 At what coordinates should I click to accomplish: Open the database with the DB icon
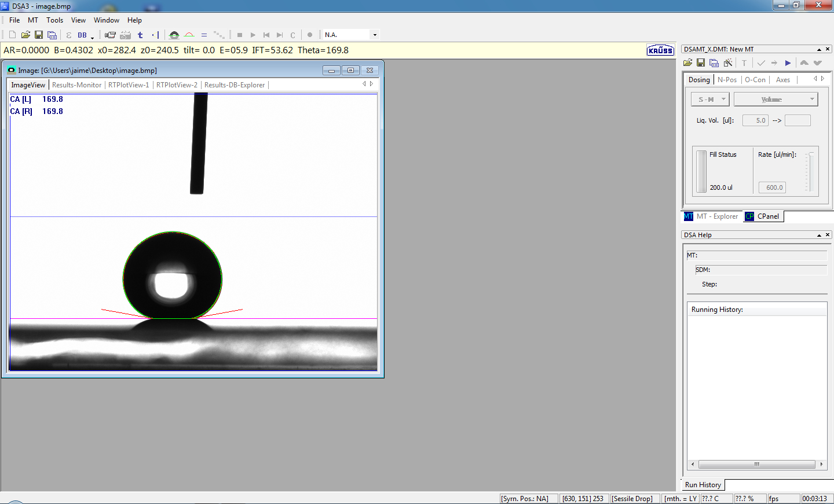[81, 35]
